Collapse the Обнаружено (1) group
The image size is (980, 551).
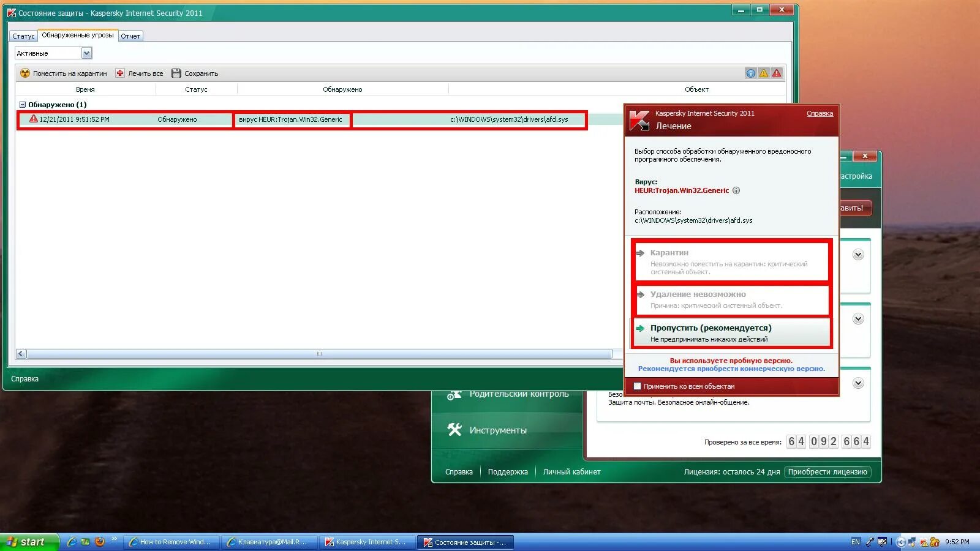click(x=22, y=105)
